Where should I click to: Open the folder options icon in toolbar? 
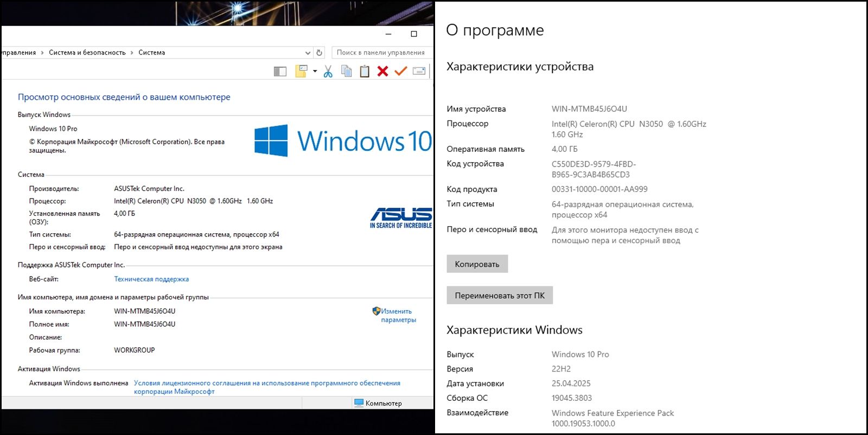pos(301,71)
